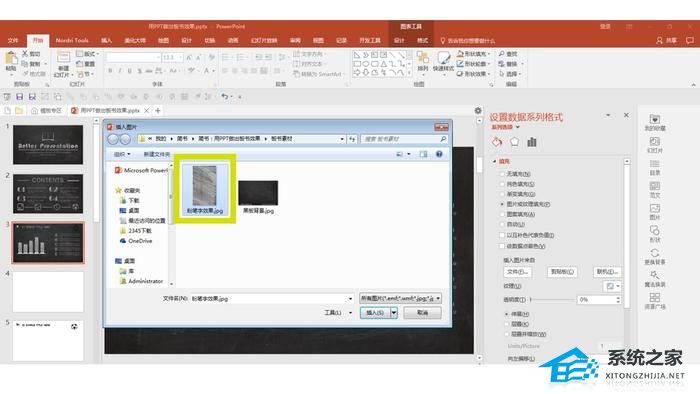Click the Undo arrow in quick toolbar

point(225,96)
